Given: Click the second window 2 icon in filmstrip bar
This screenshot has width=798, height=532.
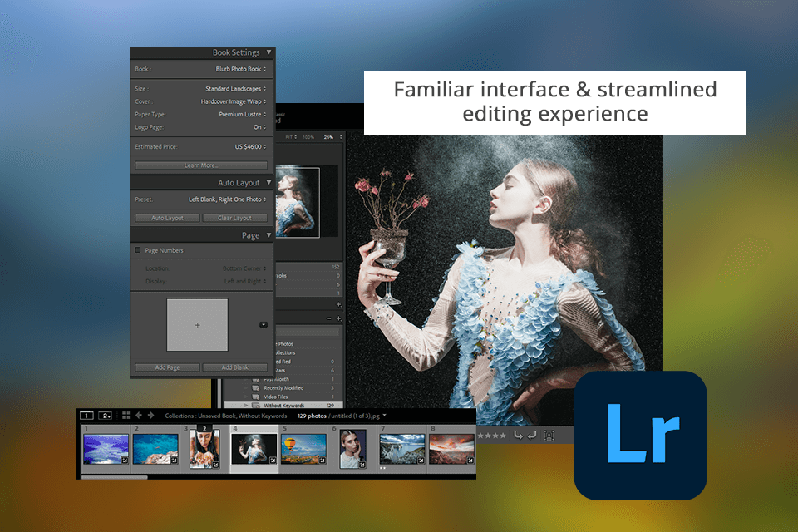Looking at the screenshot, I should [x=105, y=416].
